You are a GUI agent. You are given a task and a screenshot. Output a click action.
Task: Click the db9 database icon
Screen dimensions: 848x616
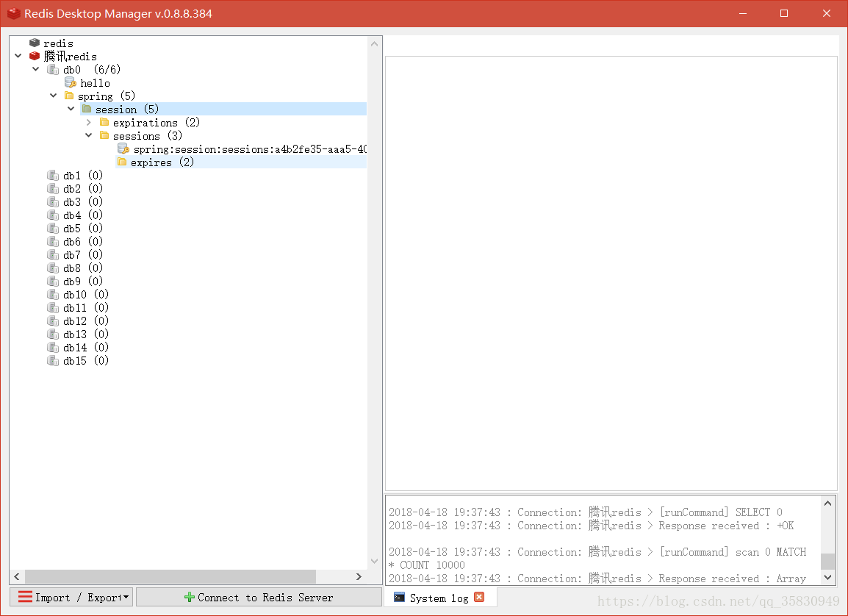pyautogui.click(x=53, y=282)
